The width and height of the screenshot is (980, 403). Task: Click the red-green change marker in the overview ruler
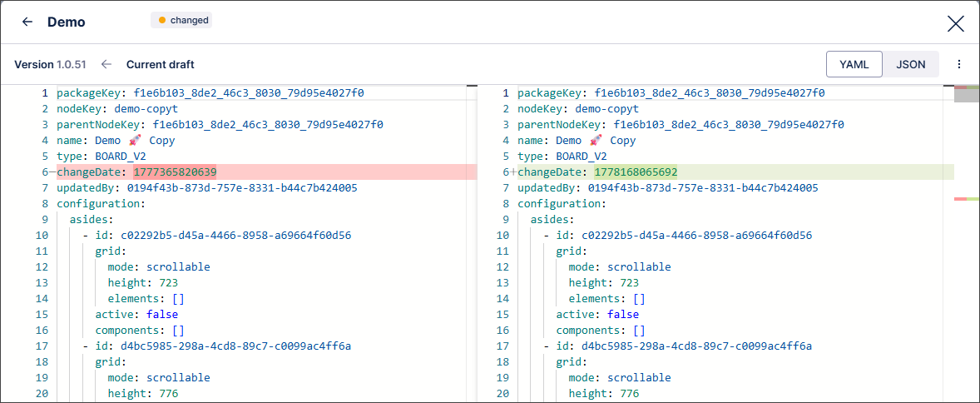[967, 199]
